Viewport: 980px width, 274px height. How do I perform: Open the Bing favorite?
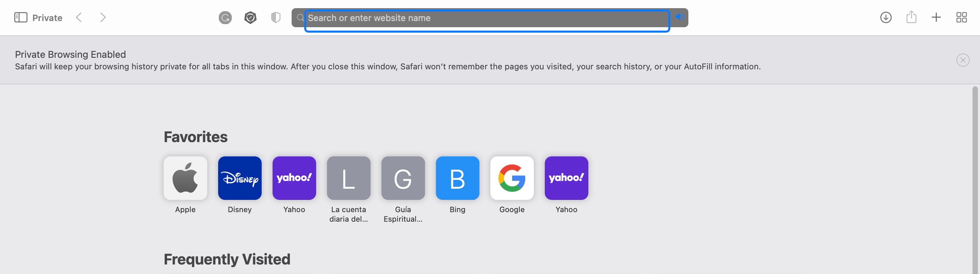457,178
